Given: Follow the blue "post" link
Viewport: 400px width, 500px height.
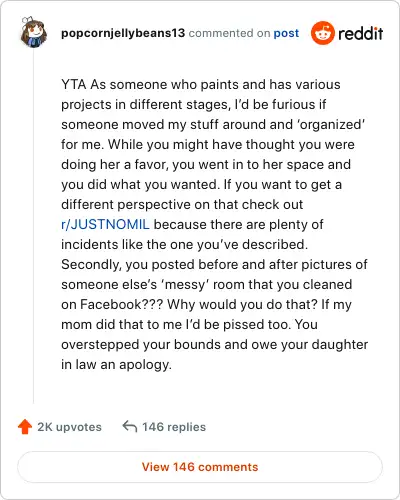Looking at the screenshot, I should click(286, 33).
